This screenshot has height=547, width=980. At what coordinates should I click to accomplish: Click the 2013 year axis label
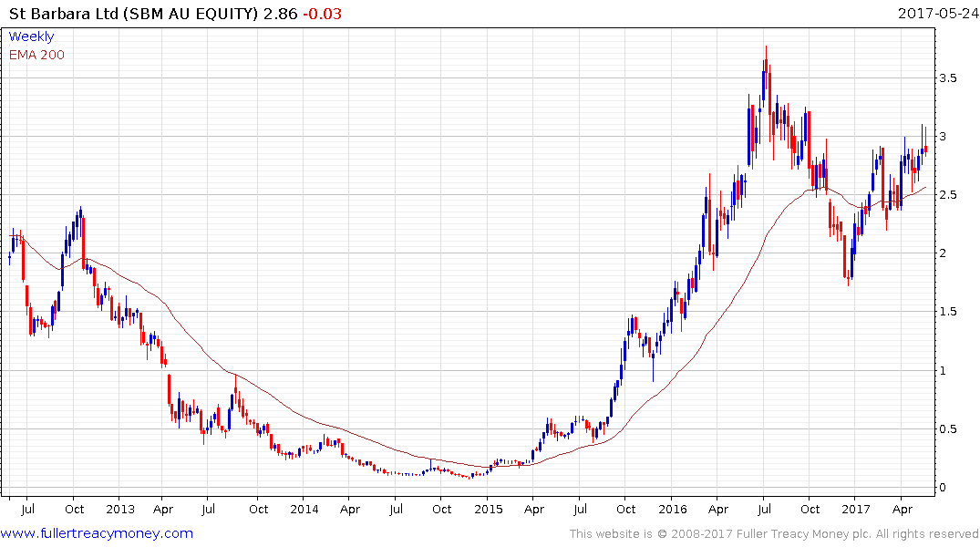[120, 509]
